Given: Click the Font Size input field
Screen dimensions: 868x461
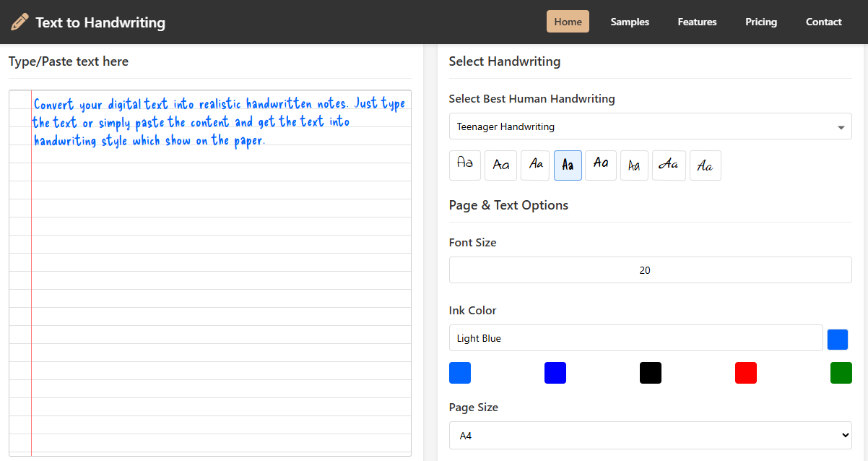Looking at the screenshot, I should point(650,270).
